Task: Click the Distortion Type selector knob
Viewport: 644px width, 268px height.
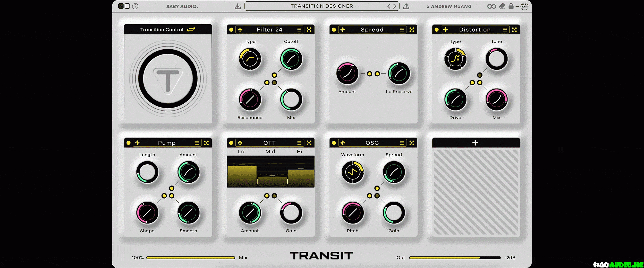Action: (455, 59)
